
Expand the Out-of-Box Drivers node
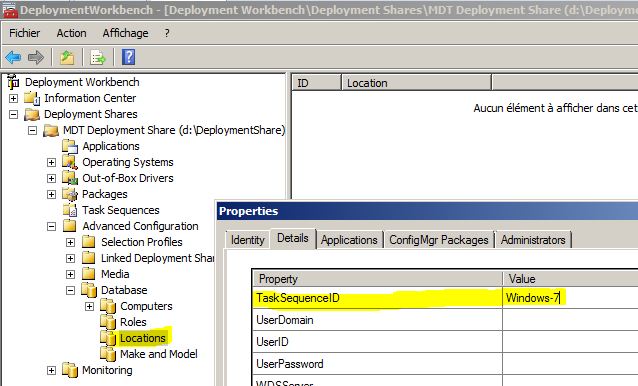[x=51, y=178]
